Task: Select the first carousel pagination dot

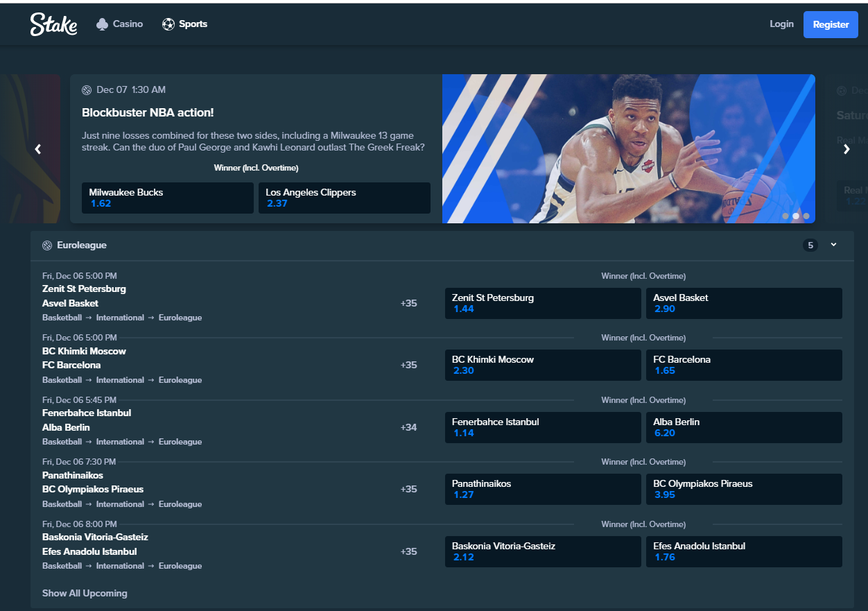Action: click(x=785, y=216)
